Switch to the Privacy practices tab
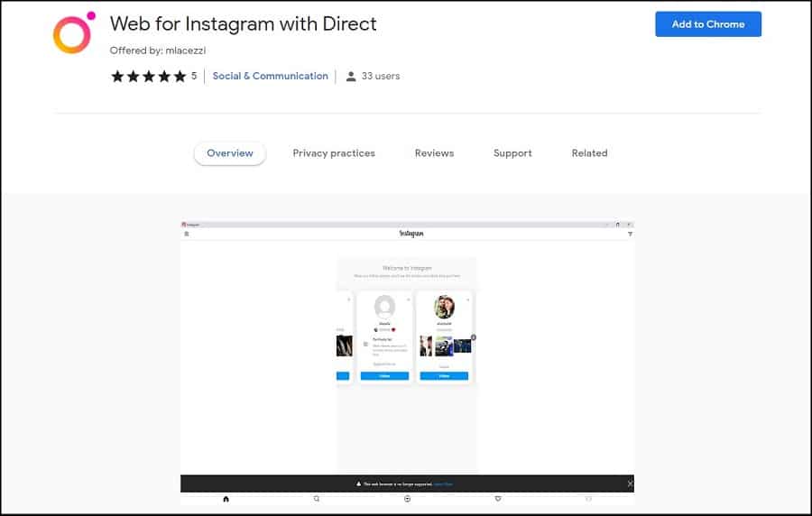This screenshot has height=516, width=812. 334,153
